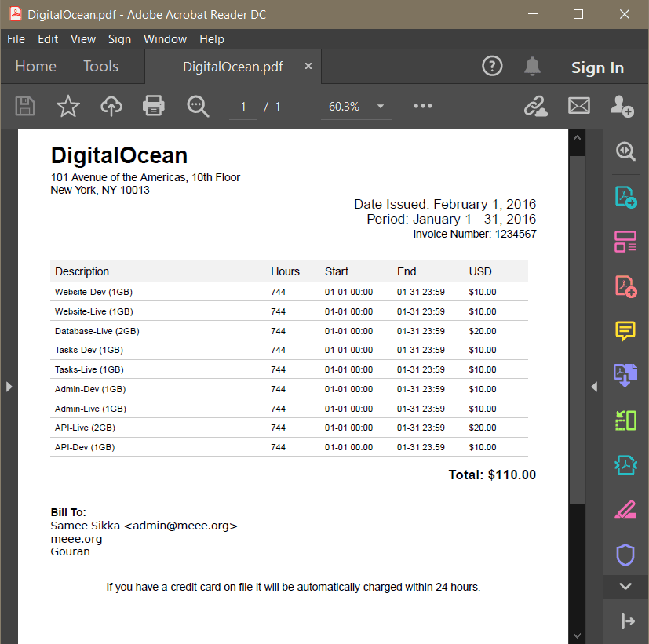The image size is (649, 644).
Task: Open the File menu
Action: pyautogui.click(x=16, y=39)
